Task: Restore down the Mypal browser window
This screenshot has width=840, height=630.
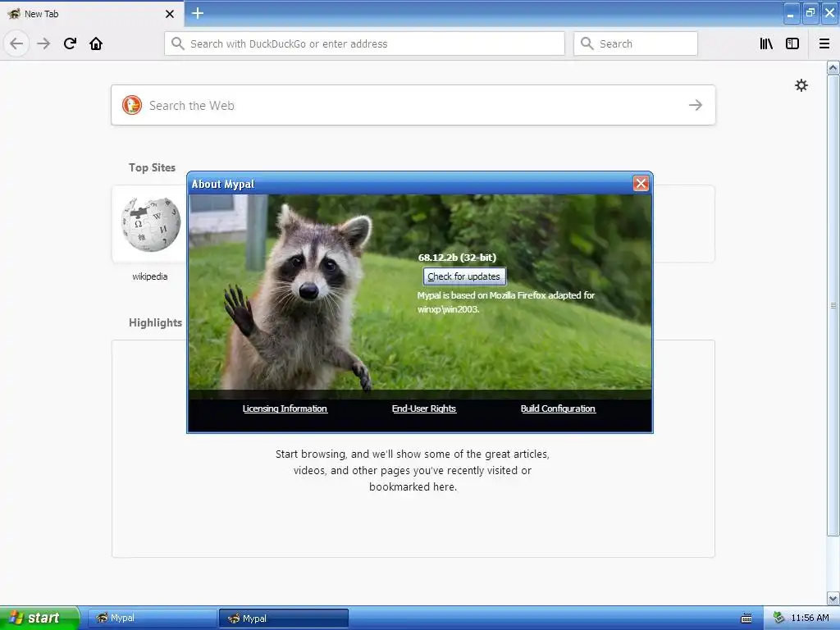Action: coord(810,13)
